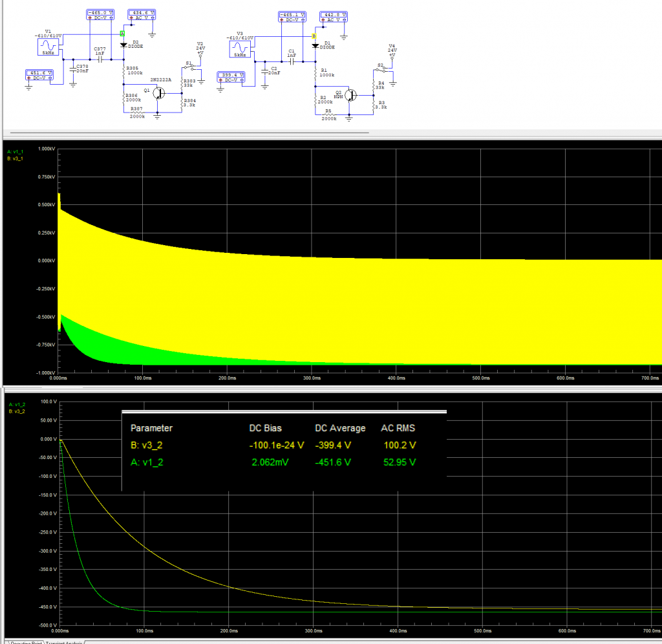Select resistor R1 1000k
This screenshot has width=662, height=644.
(x=315, y=72)
